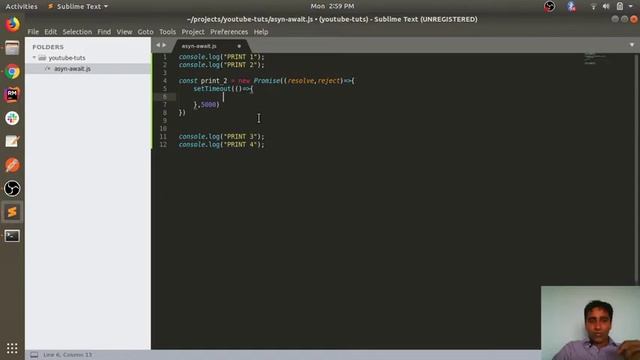Image resolution: width=640 pixels, height=360 pixels.
Task: Select asyn-await.js in sidebar
Action: click(72, 69)
